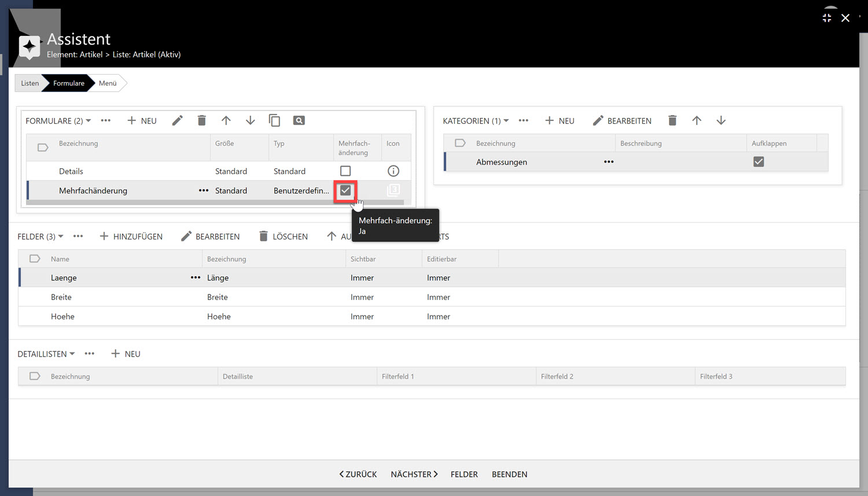
Task: Move form up with Formulare up arrow
Action: 226,120
